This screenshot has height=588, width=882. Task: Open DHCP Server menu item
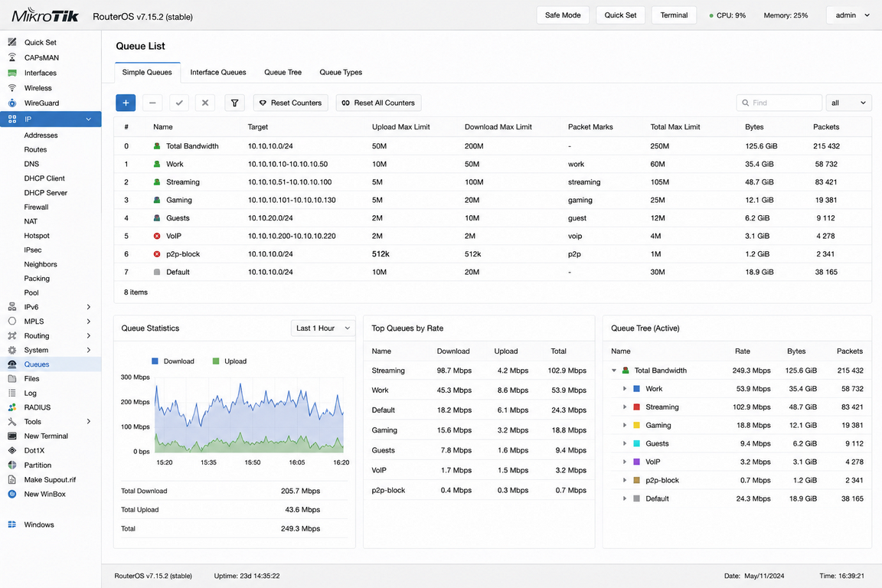46,192
